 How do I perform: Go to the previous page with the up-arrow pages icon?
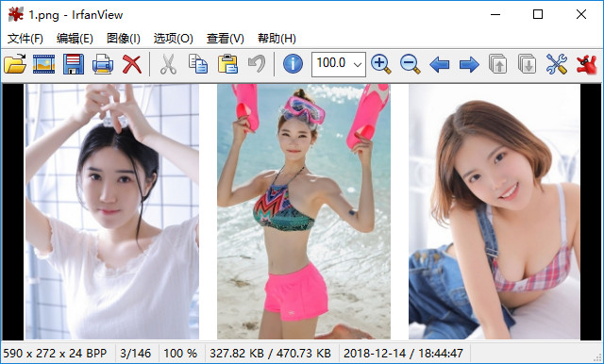(x=497, y=64)
